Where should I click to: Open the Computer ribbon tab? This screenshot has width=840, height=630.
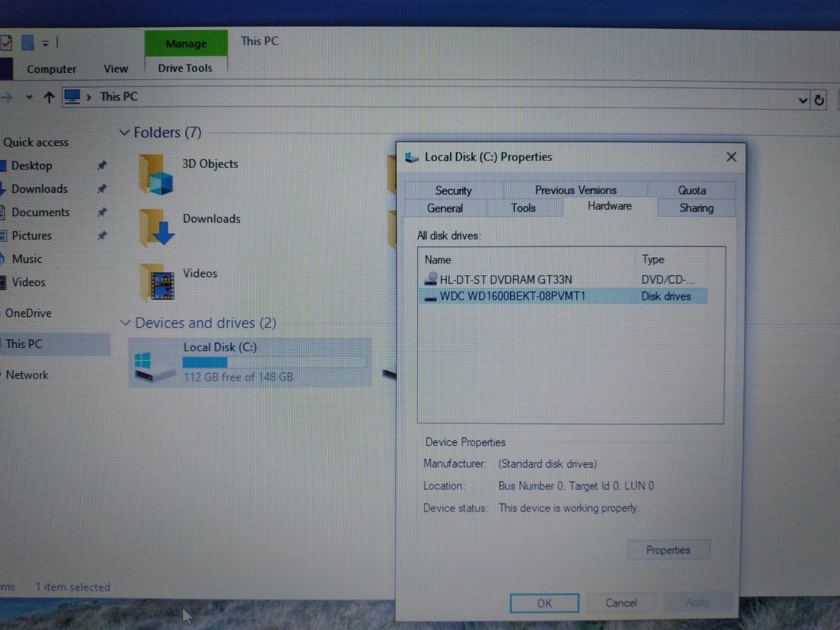click(51, 69)
